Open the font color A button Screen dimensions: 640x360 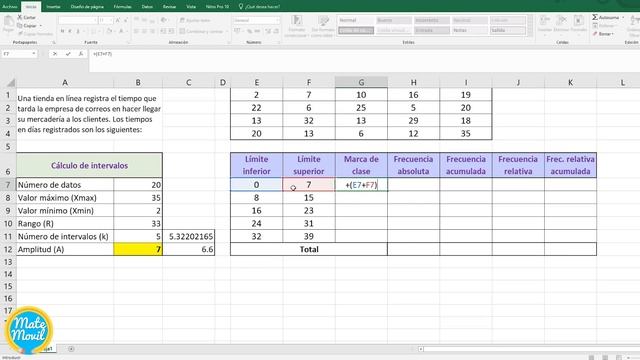pos(121,31)
